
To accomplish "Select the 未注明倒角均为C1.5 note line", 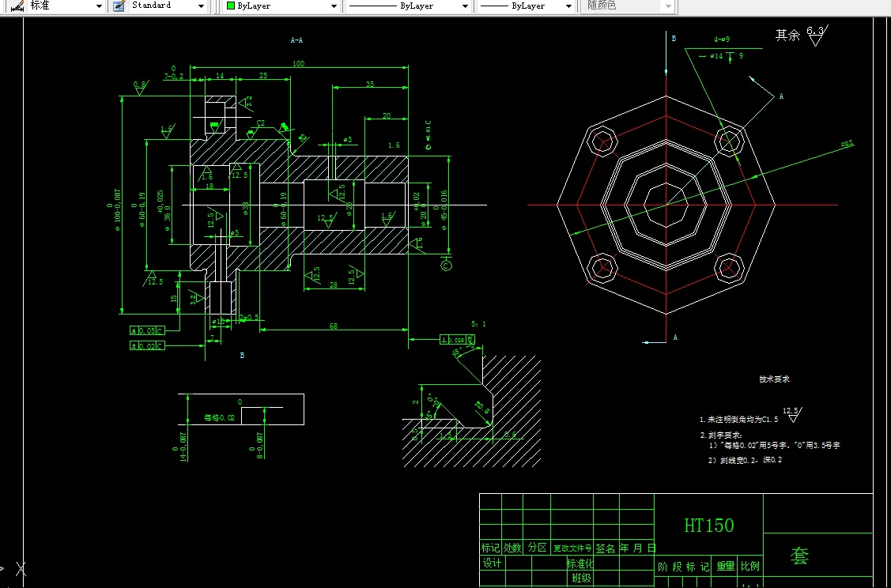I will coord(738,420).
